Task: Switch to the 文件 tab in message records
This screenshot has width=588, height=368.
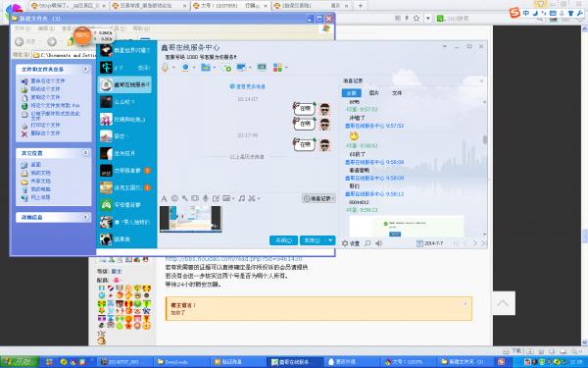Action: coord(397,93)
